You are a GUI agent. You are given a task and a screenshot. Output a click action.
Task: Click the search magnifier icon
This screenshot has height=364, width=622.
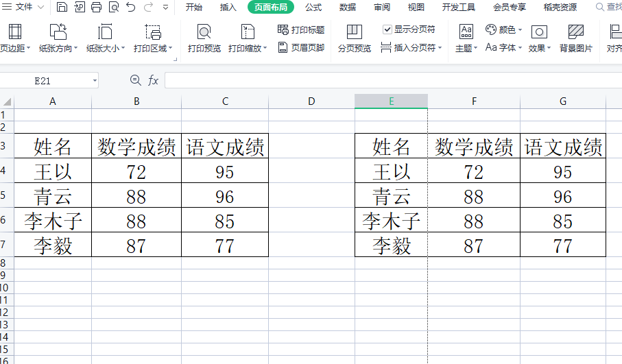pos(600,7)
